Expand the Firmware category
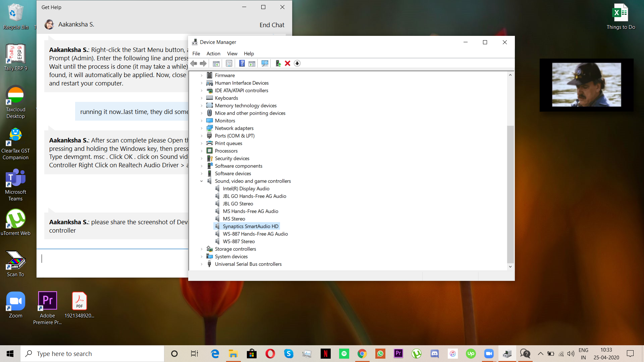 click(202, 75)
